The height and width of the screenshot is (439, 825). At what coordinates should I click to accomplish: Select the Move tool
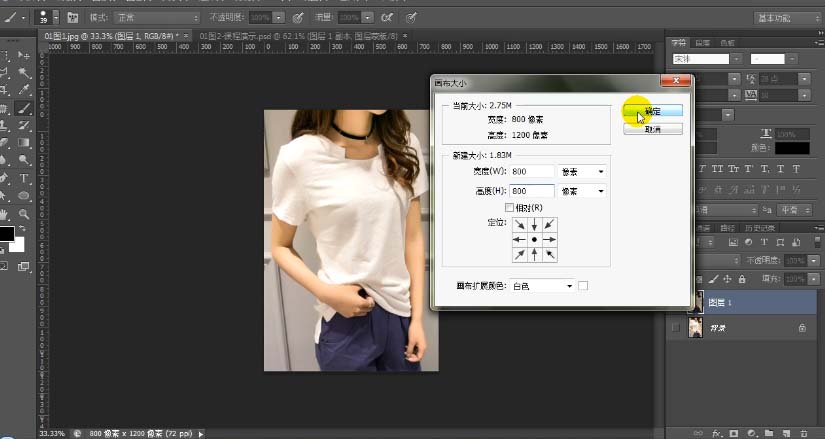[x=24, y=55]
